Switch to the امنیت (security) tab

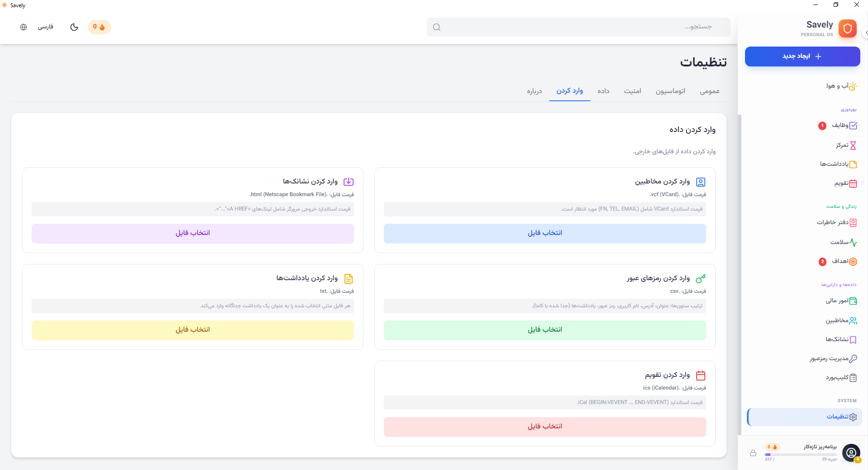632,91
